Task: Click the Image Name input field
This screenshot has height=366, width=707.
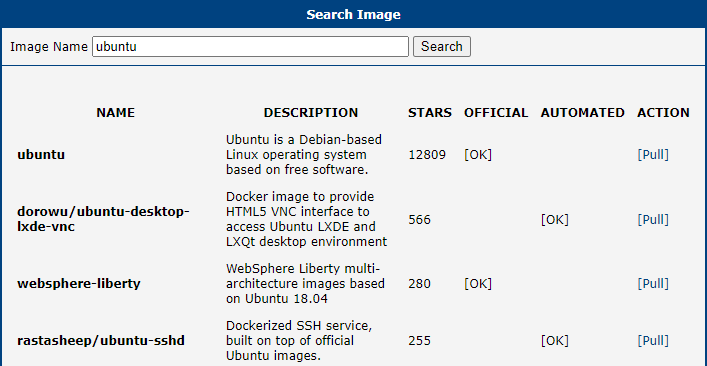Action: click(x=250, y=46)
